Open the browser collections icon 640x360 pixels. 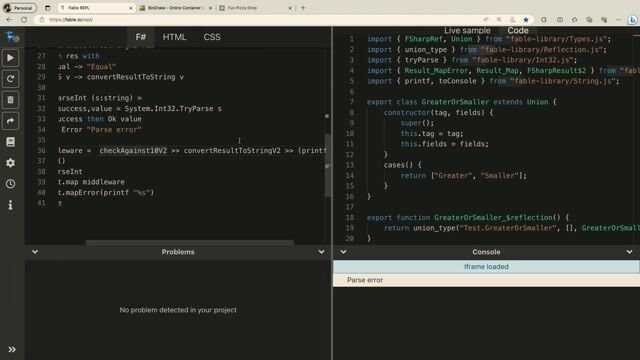point(589,20)
